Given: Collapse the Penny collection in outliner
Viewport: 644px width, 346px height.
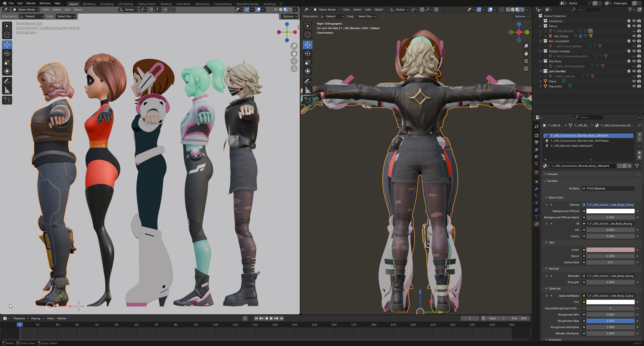Looking at the screenshot, I should (540, 26).
